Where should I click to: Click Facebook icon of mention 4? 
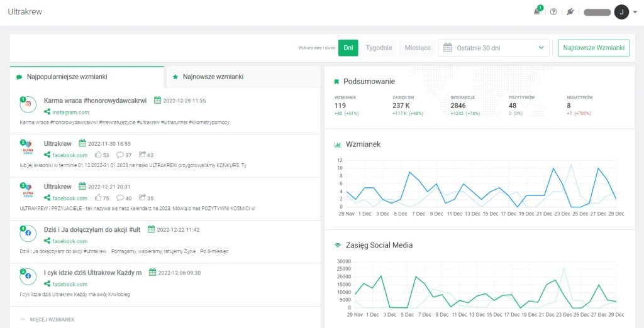pos(28,233)
